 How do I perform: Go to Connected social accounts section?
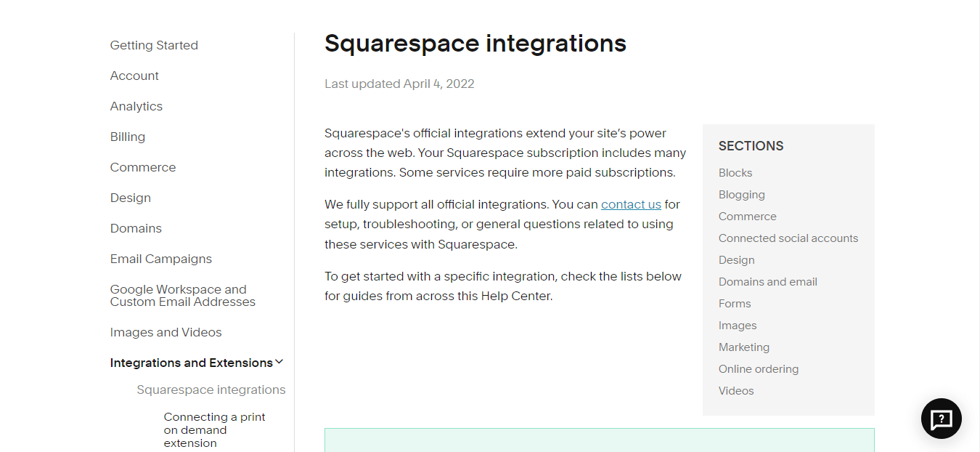point(788,238)
